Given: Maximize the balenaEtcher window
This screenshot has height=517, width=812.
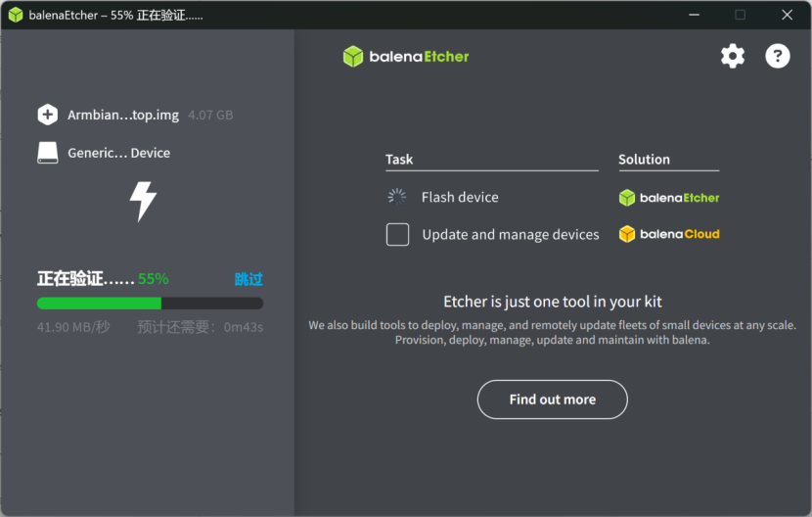Looking at the screenshot, I should tap(741, 15).
